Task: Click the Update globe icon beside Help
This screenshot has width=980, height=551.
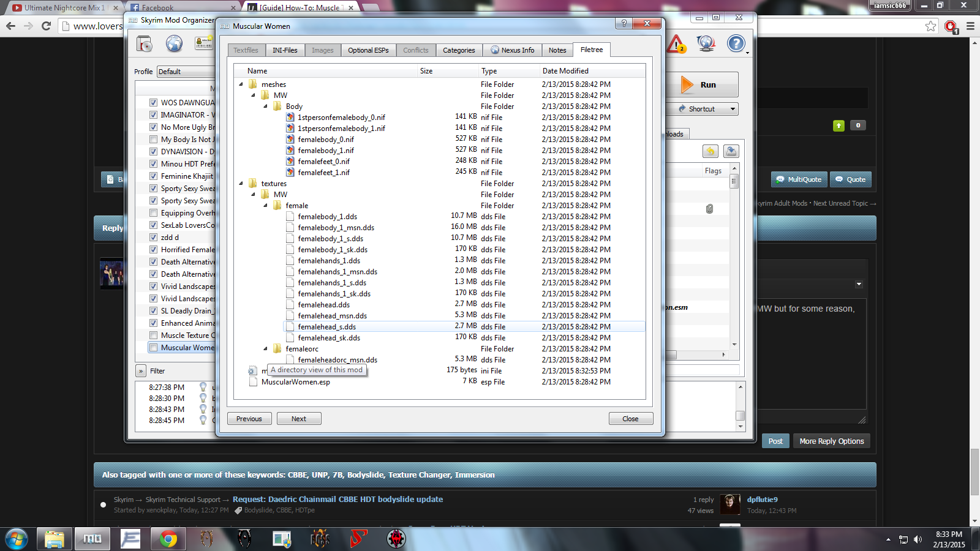Action: tap(706, 43)
